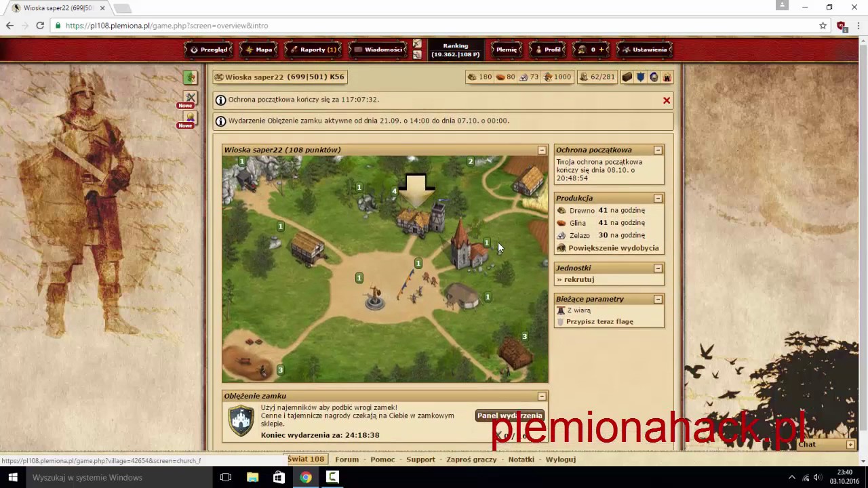Open the warehouse building level 3

(x=515, y=354)
